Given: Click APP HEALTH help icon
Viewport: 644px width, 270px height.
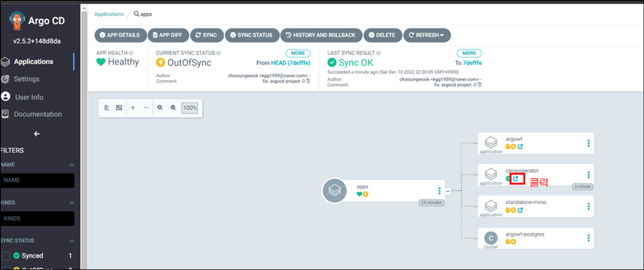Looking at the screenshot, I should click(x=131, y=53).
